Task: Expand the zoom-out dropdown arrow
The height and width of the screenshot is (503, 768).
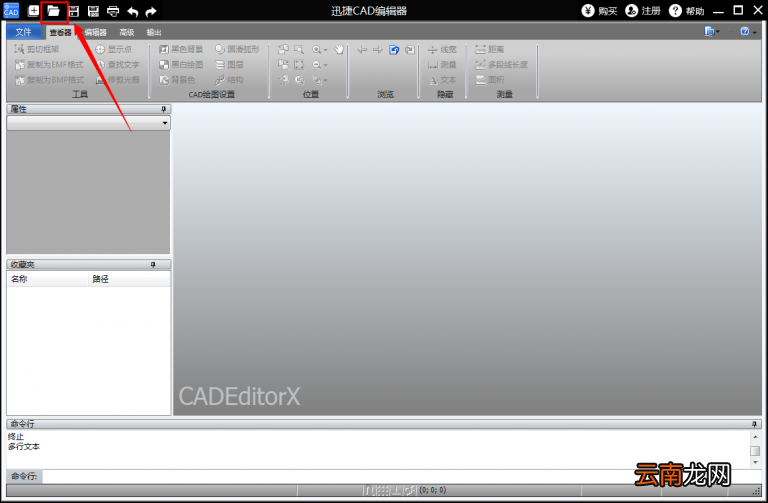Action: 325,65
